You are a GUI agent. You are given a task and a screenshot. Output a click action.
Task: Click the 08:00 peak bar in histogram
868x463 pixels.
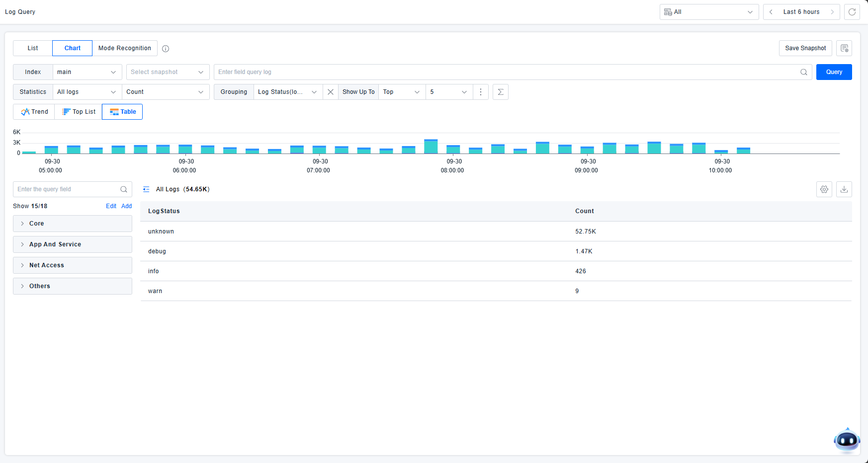point(431,147)
